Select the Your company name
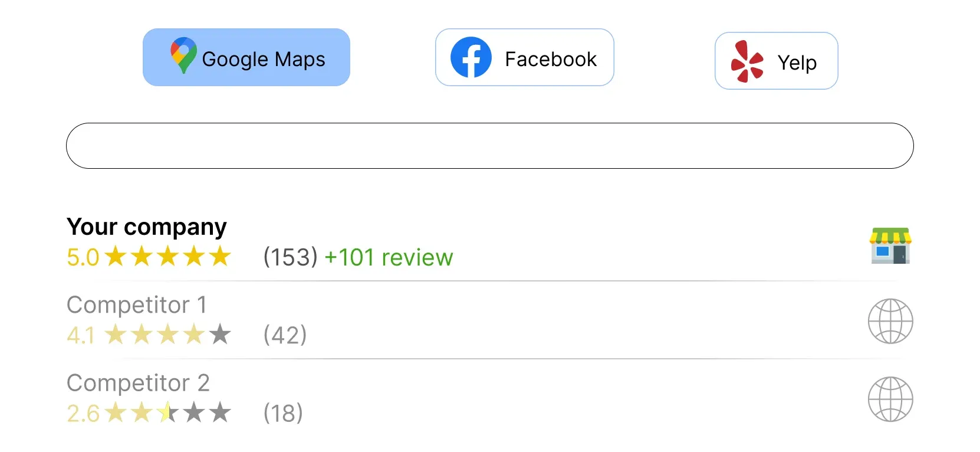This screenshot has height=452, width=980. point(146,227)
